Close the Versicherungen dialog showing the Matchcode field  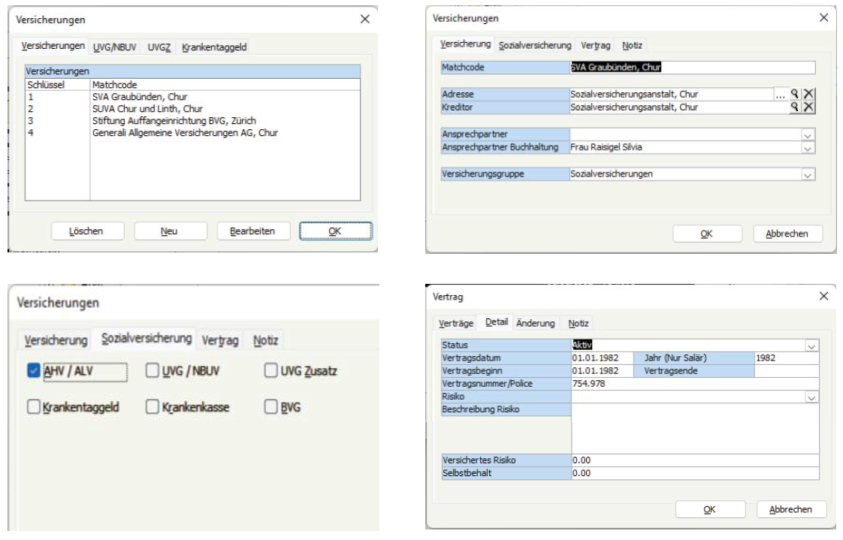[824, 18]
